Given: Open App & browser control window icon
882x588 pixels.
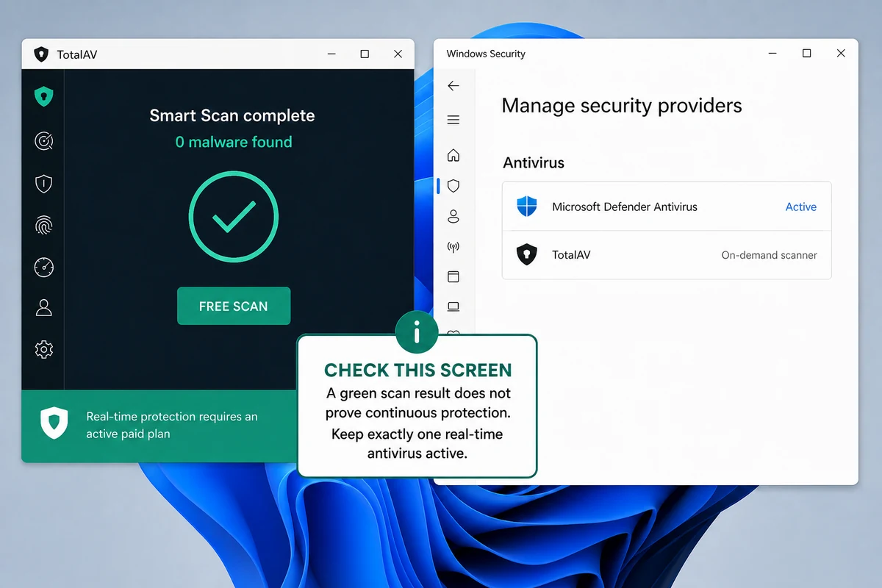Looking at the screenshot, I should pos(453,277).
